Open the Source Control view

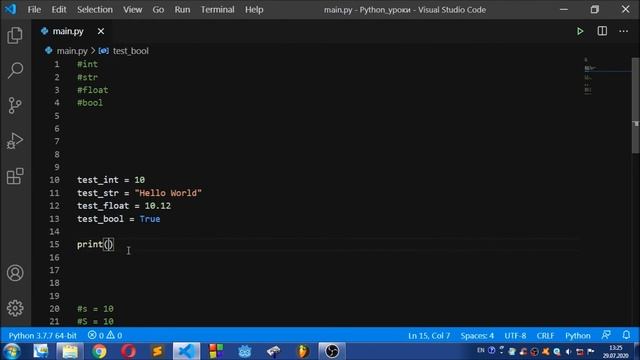[x=15, y=105]
